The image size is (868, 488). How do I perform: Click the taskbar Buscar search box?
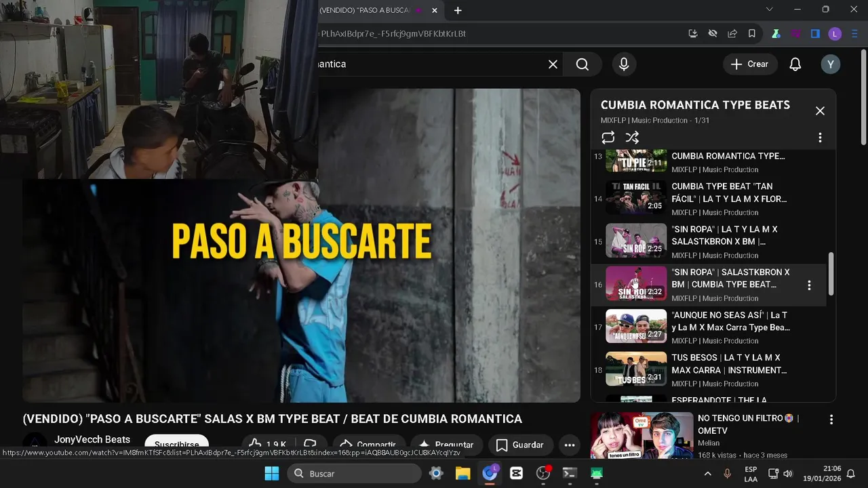coord(355,473)
